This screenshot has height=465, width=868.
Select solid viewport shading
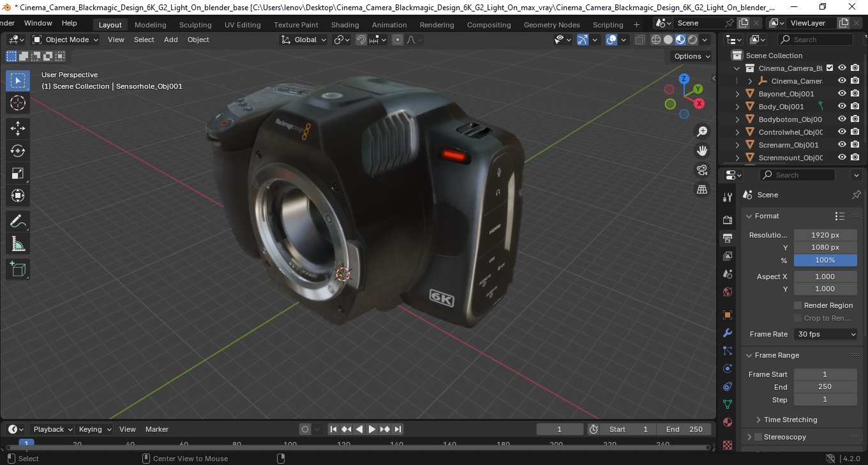coord(668,40)
